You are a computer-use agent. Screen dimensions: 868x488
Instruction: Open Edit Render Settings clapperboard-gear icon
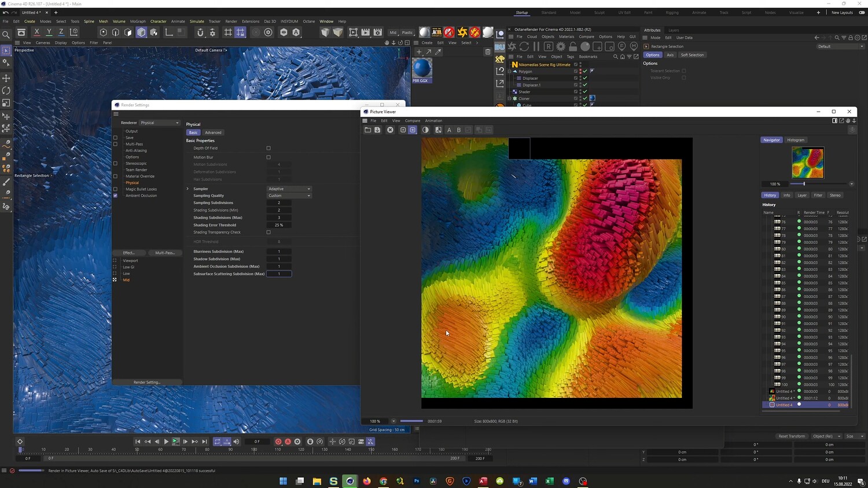(x=378, y=32)
